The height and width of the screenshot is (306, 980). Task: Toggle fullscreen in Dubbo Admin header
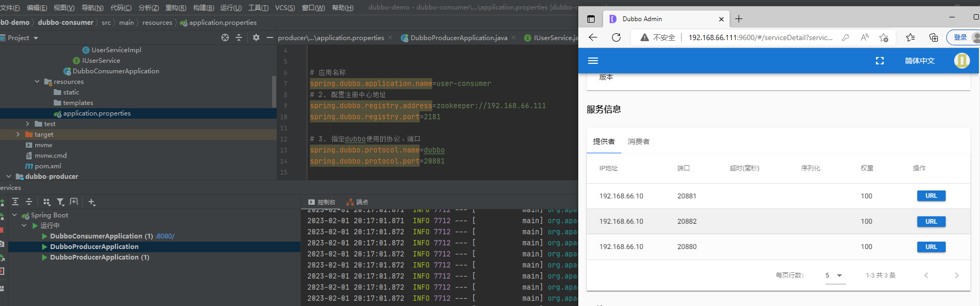tap(880, 61)
